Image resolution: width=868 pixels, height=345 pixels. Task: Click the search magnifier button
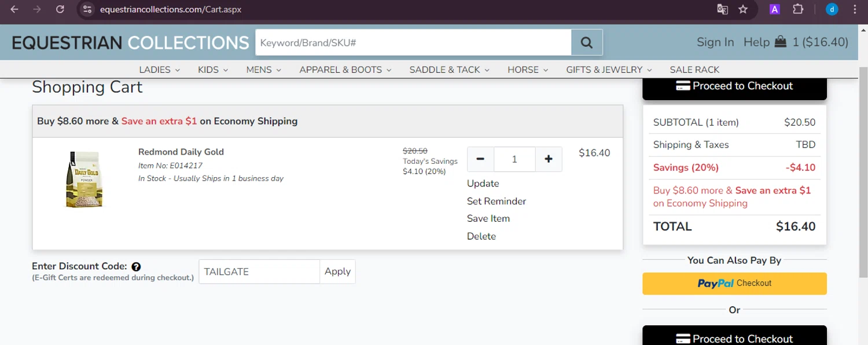(x=587, y=42)
